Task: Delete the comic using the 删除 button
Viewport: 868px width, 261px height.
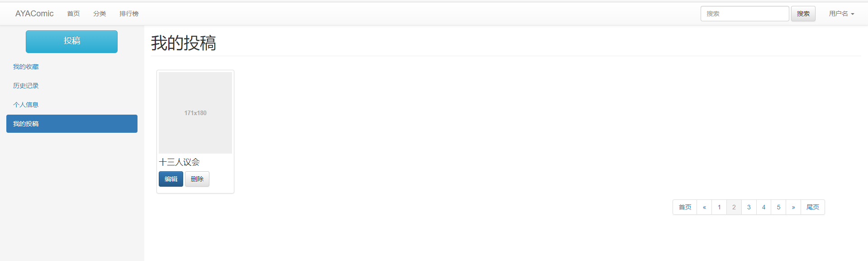Action: pyautogui.click(x=197, y=179)
